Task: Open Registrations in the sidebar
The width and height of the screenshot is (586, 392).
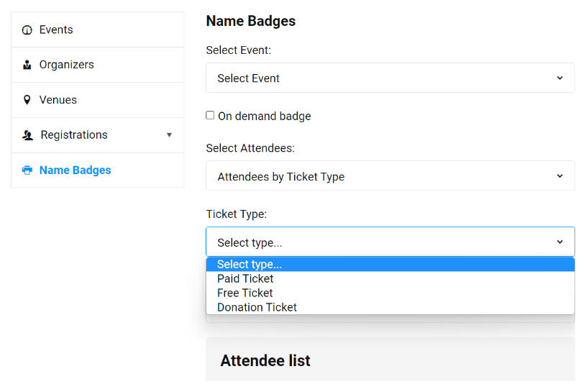Action: (x=98, y=135)
